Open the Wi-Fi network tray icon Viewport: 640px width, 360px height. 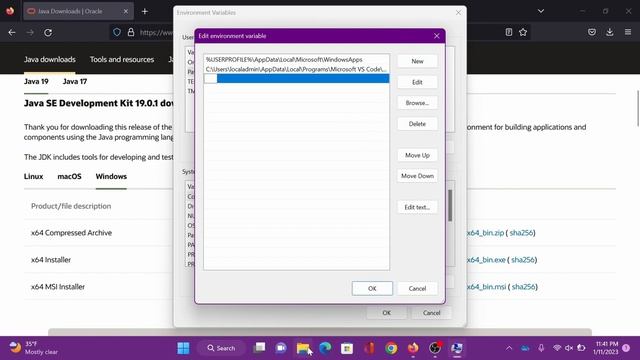(557, 348)
